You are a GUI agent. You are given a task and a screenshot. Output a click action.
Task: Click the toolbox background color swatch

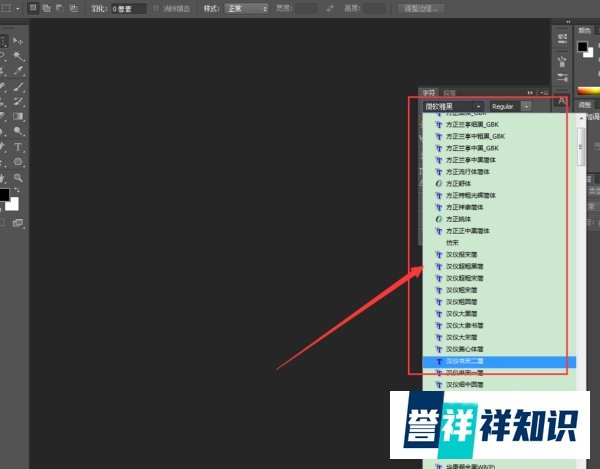(x=13, y=205)
